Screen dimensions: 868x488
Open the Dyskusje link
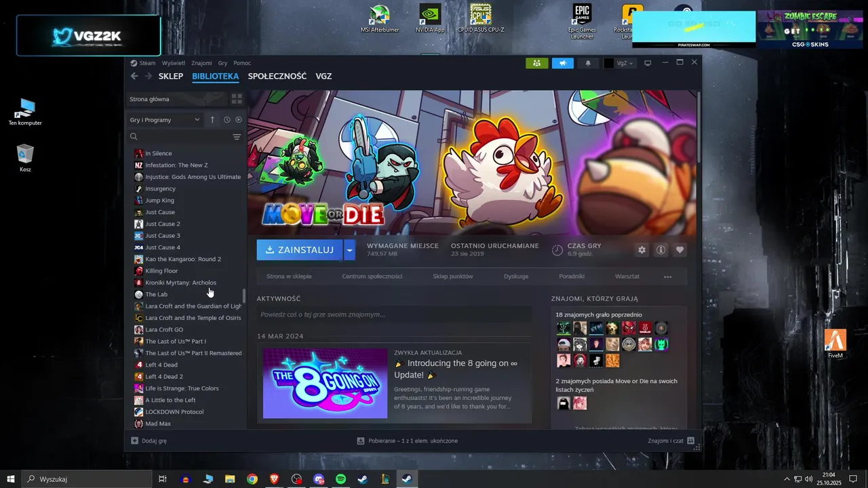[x=516, y=277]
